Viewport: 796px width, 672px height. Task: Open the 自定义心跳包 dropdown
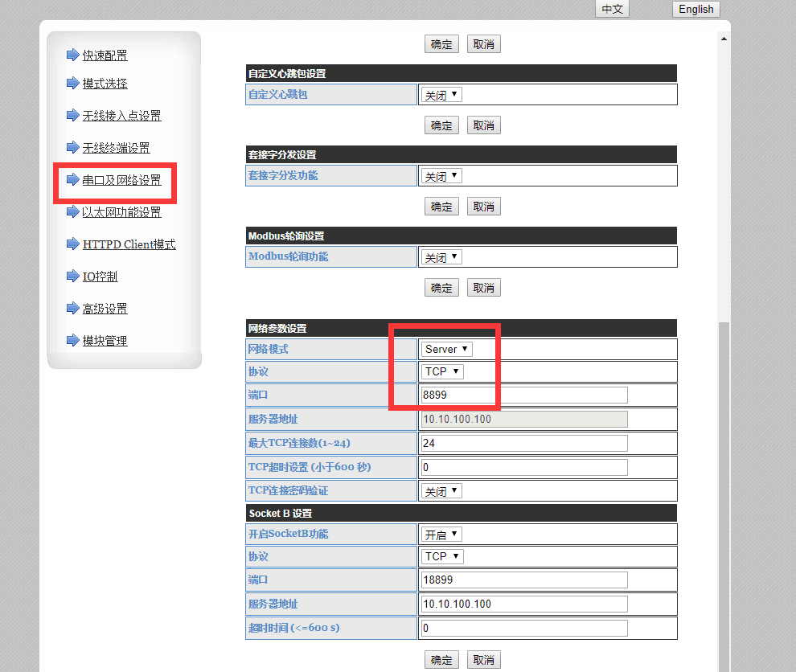pyautogui.click(x=441, y=95)
